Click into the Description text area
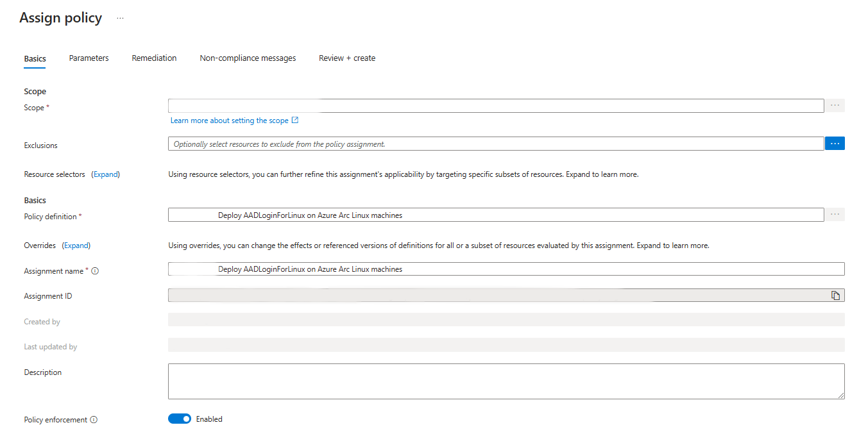868x441 pixels. click(506, 381)
